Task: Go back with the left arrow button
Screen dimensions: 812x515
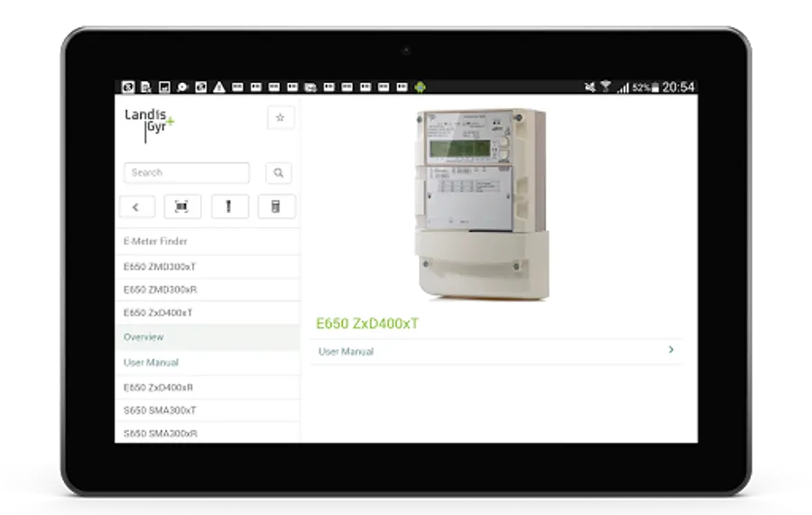Action: click(137, 207)
